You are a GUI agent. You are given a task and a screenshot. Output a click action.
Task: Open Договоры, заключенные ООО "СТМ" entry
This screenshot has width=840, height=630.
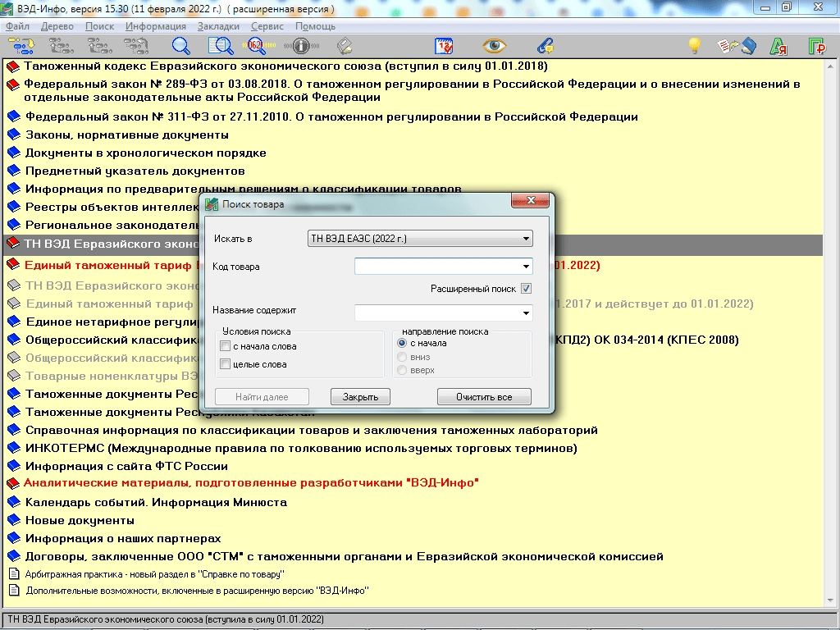click(345, 557)
